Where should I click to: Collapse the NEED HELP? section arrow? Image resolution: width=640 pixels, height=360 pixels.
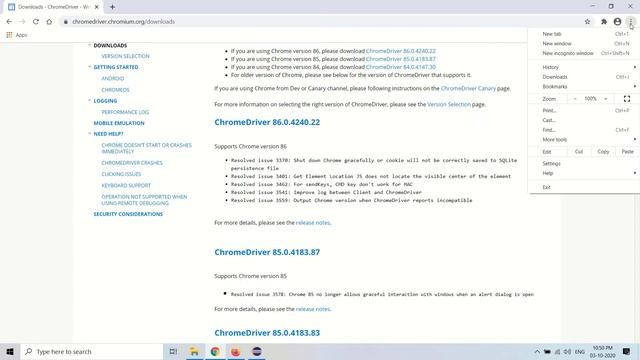(x=89, y=133)
